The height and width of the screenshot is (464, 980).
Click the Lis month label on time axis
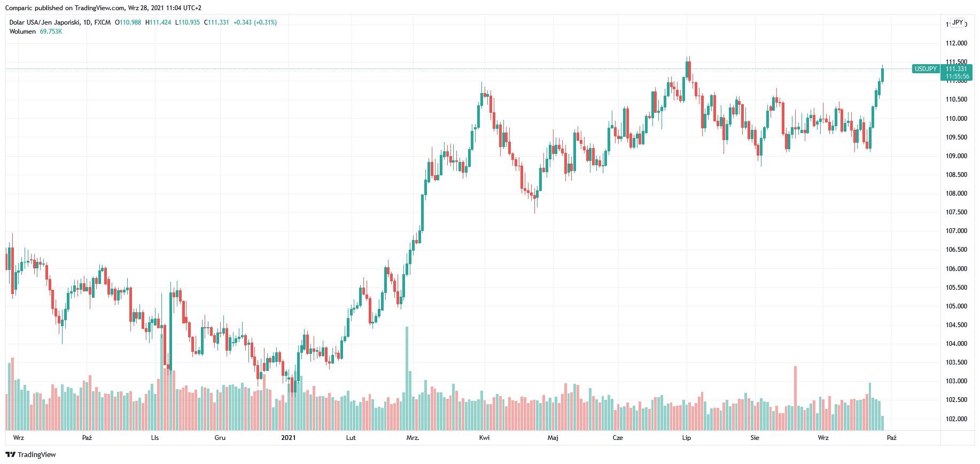click(155, 438)
